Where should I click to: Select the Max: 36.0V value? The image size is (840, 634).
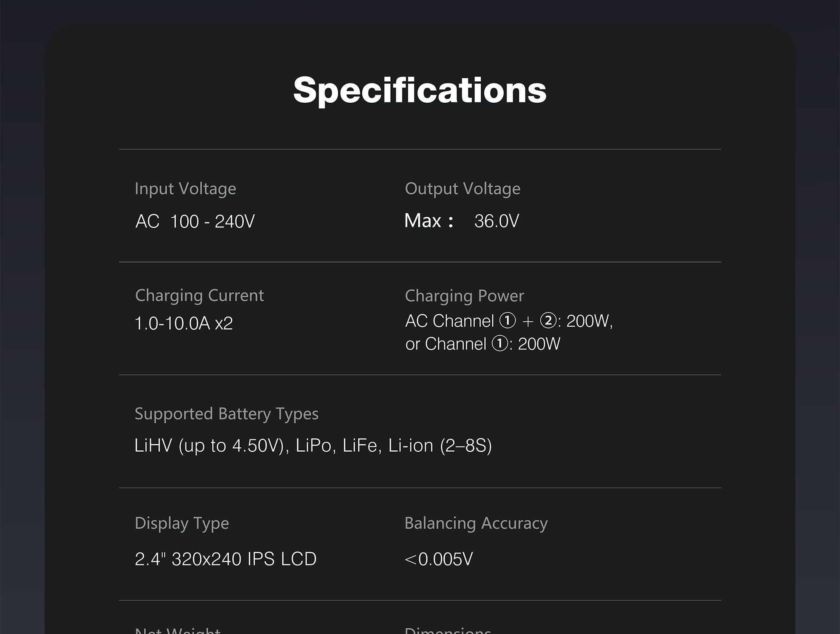(x=462, y=221)
